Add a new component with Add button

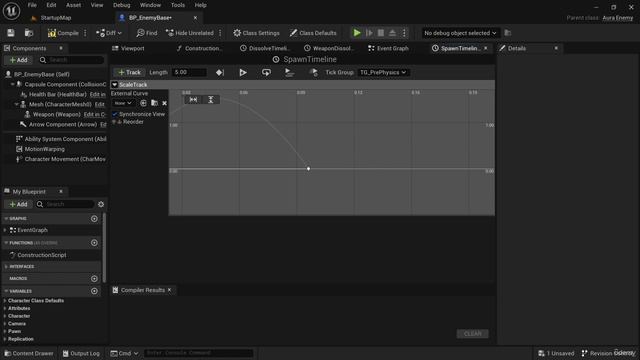coord(18,60)
